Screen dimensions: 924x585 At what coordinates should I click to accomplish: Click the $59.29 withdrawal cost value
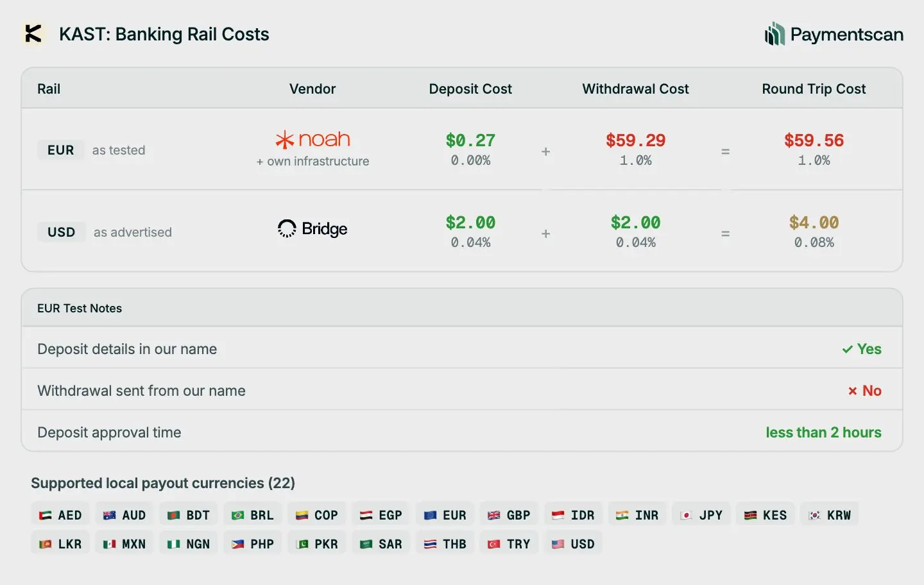tap(635, 140)
